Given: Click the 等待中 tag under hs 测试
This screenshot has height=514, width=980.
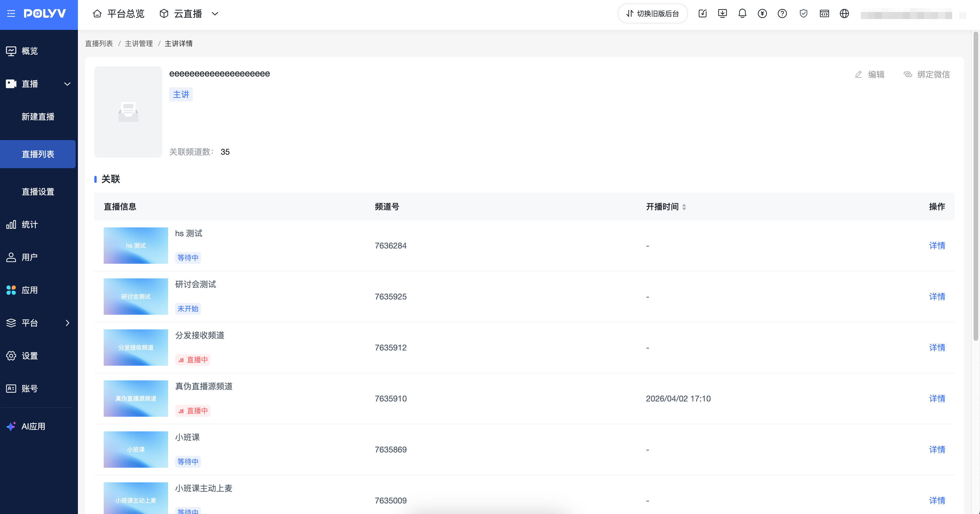Looking at the screenshot, I should tap(188, 258).
